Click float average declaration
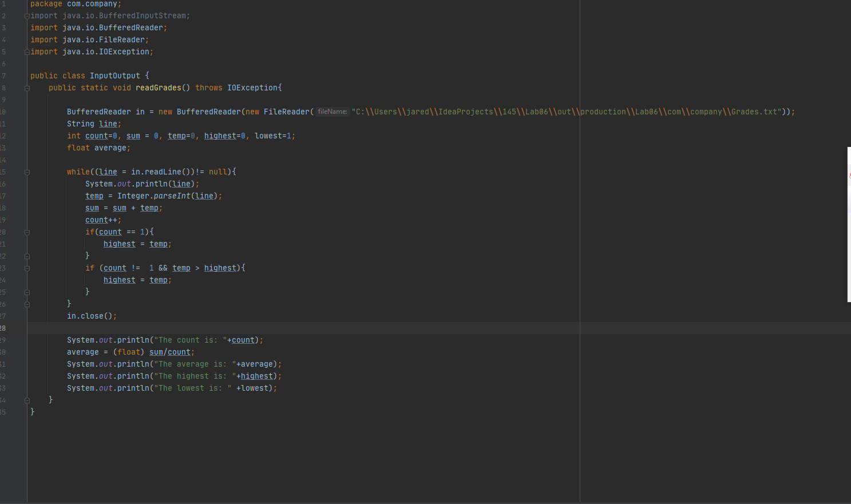 [x=98, y=148]
